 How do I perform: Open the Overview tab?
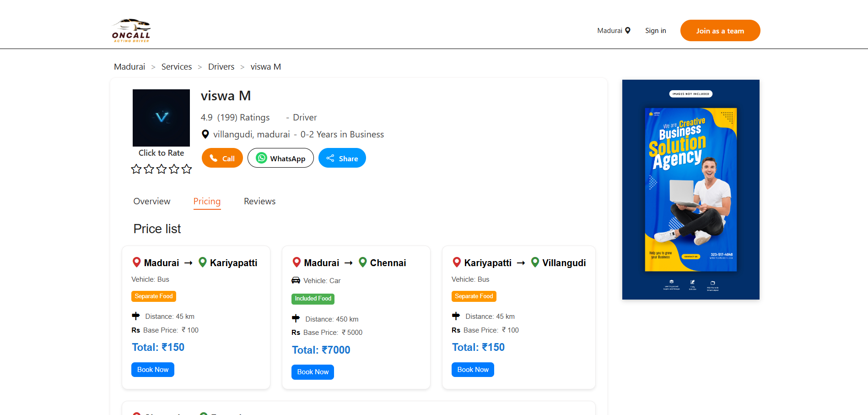click(x=151, y=202)
